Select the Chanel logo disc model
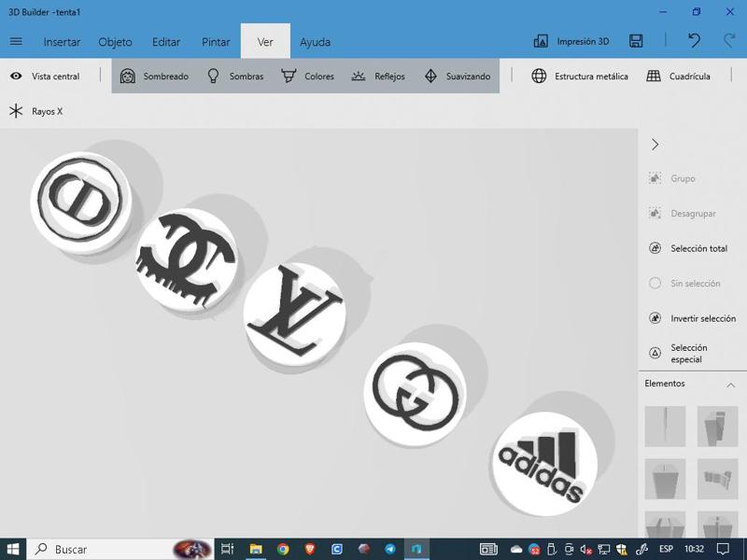This screenshot has width=747, height=560. pos(187,260)
